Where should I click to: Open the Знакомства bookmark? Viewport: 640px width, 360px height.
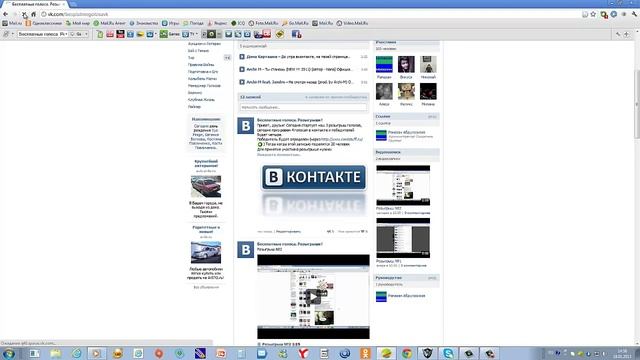coord(144,23)
